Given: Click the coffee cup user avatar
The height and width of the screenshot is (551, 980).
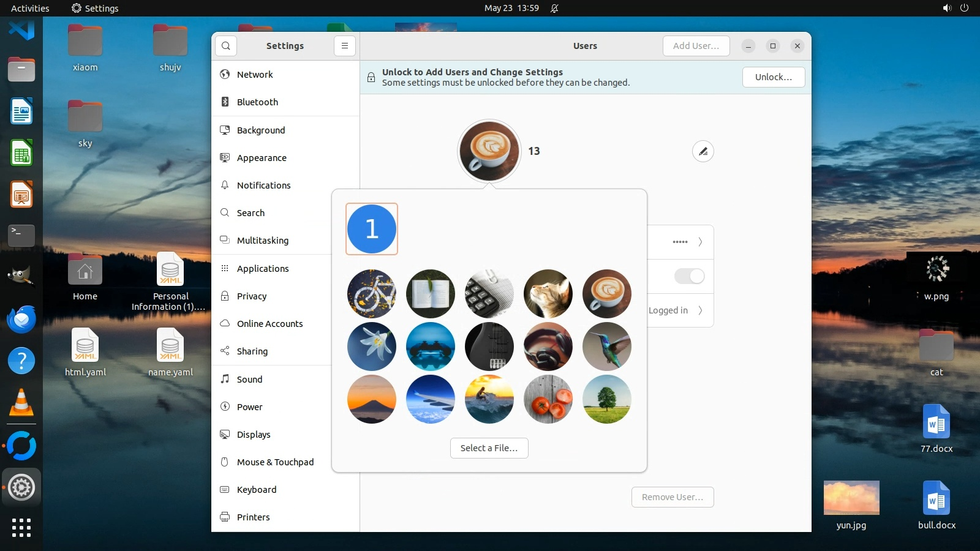Looking at the screenshot, I should click(x=489, y=151).
